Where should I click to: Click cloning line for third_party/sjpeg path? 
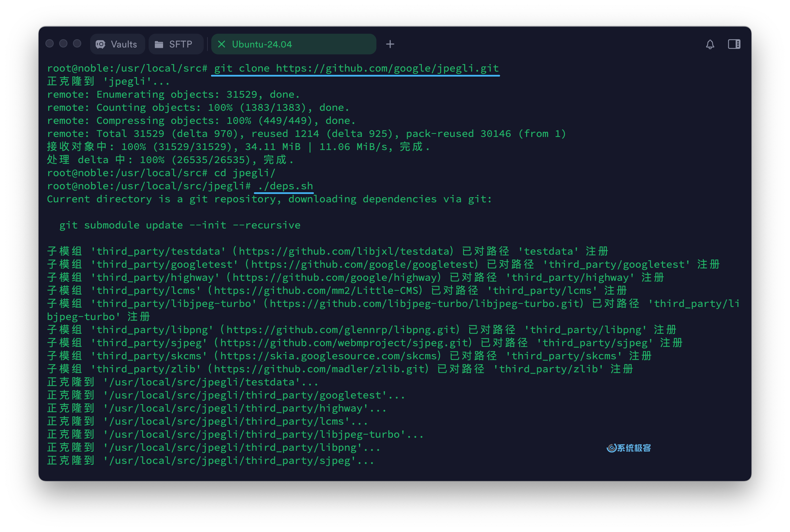(x=211, y=460)
